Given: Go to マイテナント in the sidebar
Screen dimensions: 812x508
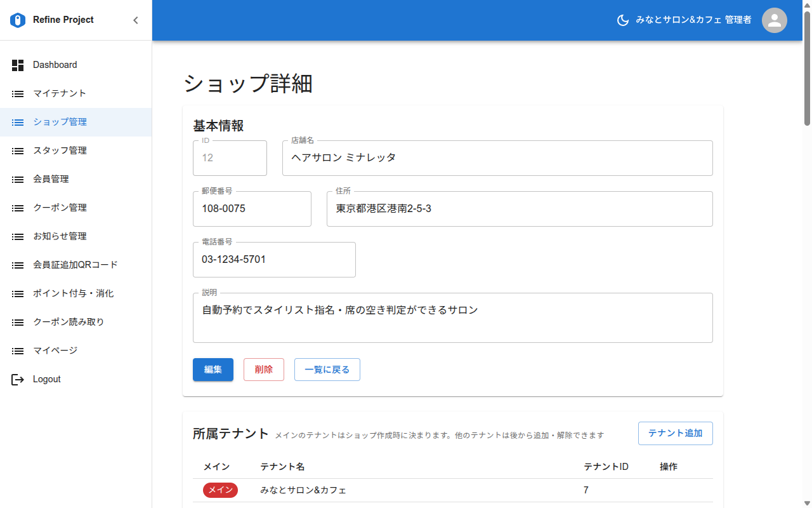Looking at the screenshot, I should [x=75, y=93].
